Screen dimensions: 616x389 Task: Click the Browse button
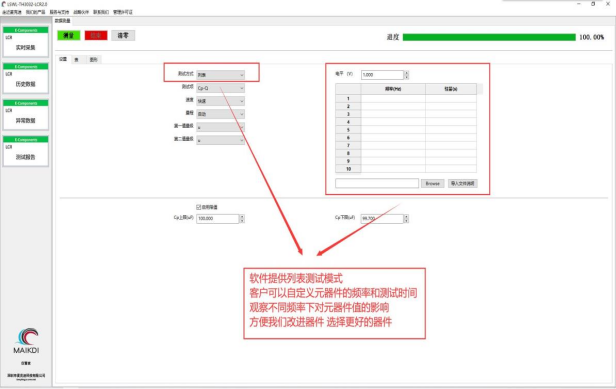(433, 183)
